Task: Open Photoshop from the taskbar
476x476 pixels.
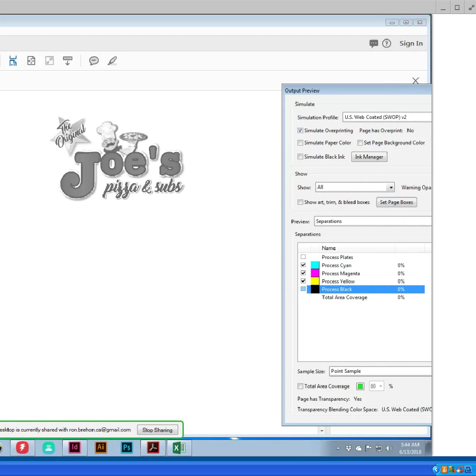Action: (127, 448)
